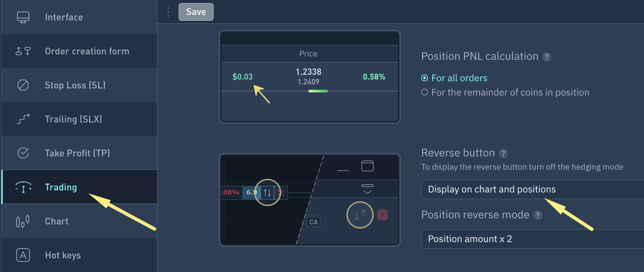Click help icon beside Position reverse mode
The height and width of the screenshot is (272, 644).
pos(537,215)
